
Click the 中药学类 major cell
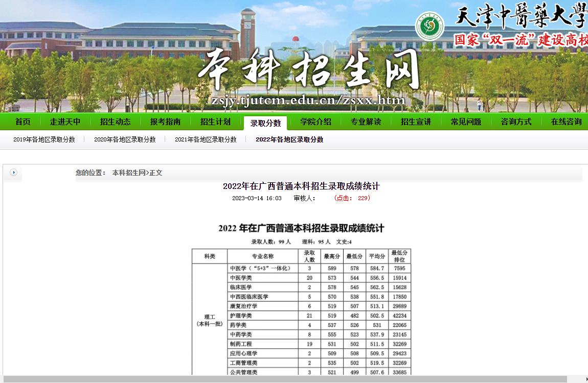[x=262, y=334]
